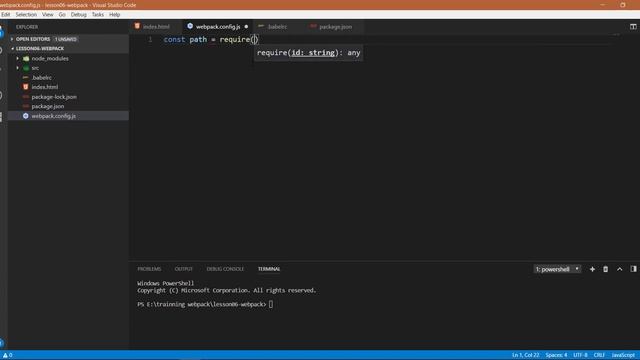
Task: Switch to the .babelrc editor tab
Action: (x=277, y=27)
